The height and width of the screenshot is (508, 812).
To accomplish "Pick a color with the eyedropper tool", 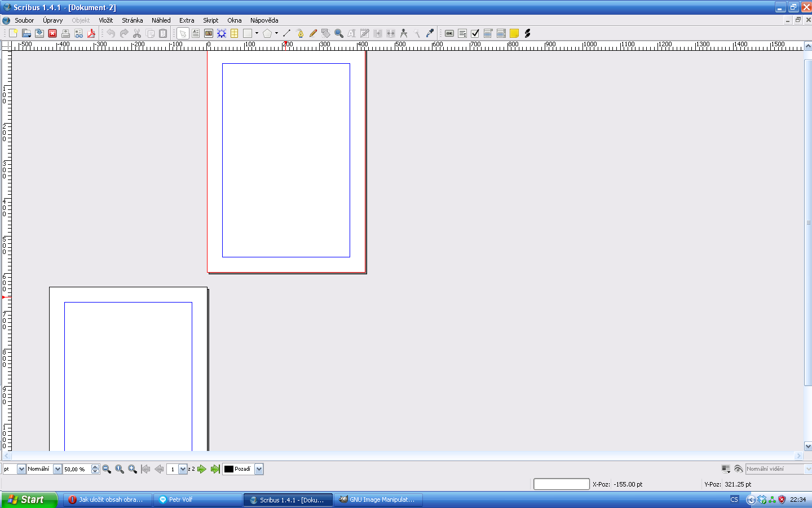I will click(x=430, y=33).
